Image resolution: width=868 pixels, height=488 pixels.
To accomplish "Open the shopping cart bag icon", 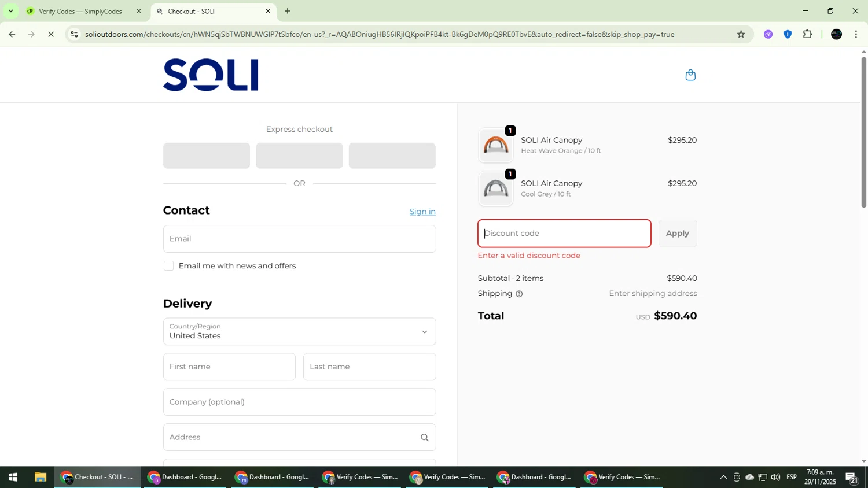I will (690, 75).
